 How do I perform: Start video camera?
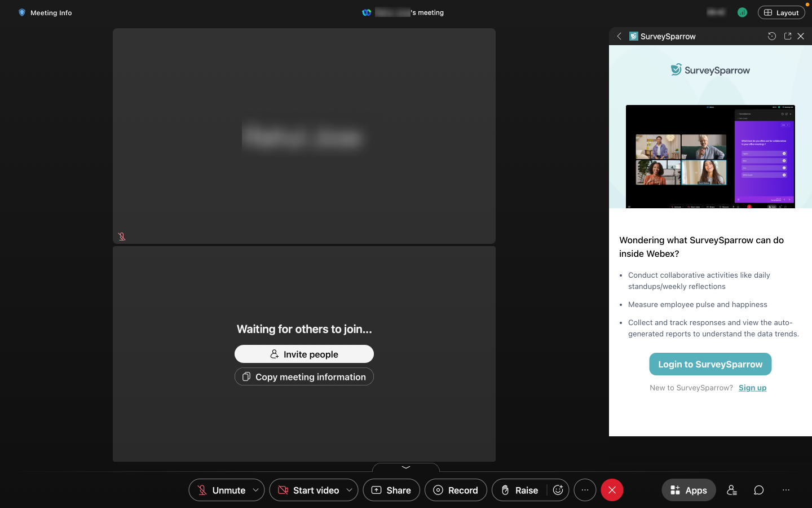tap(308, 490)
